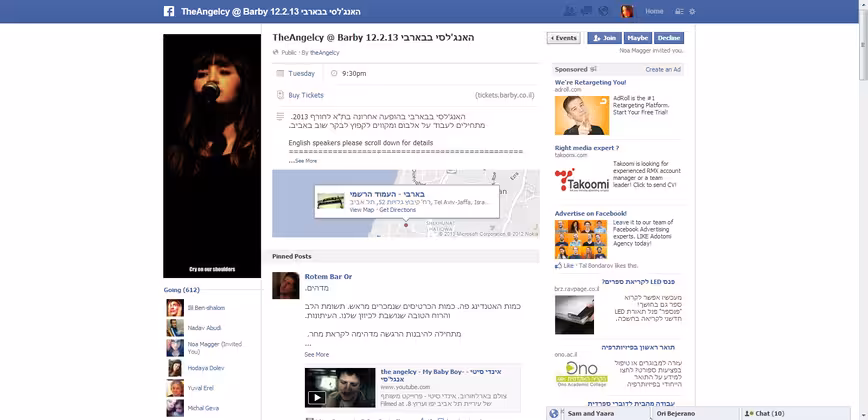Open the Sam and Yaara chat tab
Viewport: 868px width, 420px height.
(606, 413)
